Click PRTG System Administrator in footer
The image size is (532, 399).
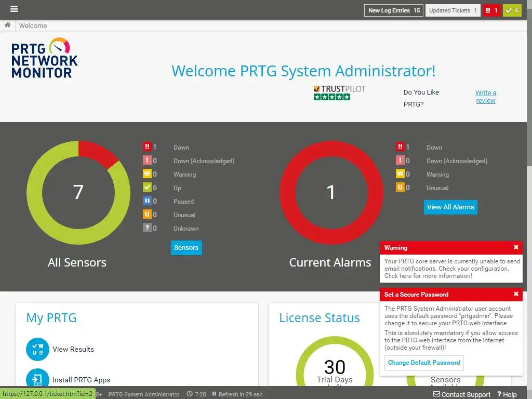coord(144,394)
